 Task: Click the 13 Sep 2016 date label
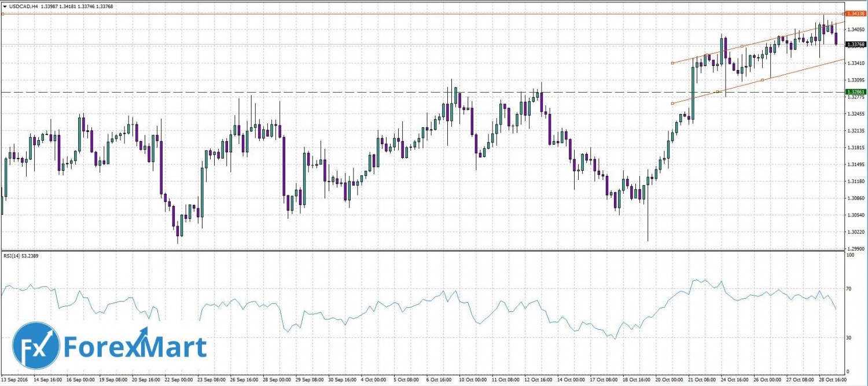(x=15, y=380)
